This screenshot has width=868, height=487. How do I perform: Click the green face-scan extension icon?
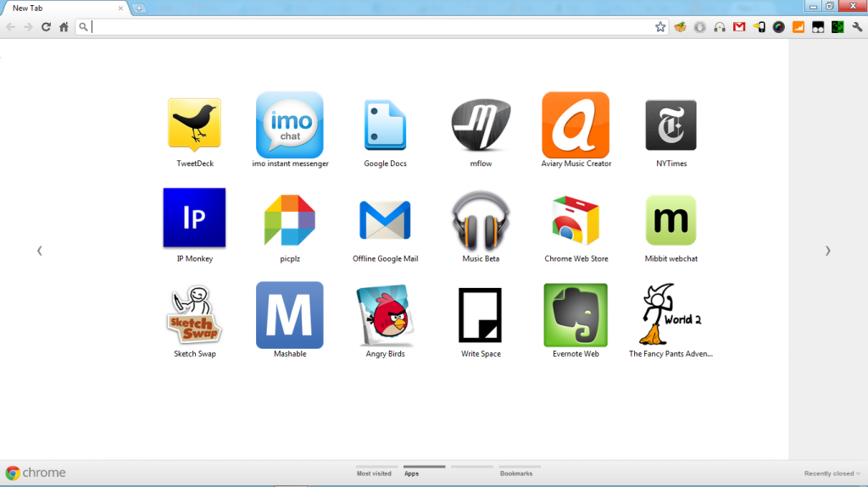pyautogui.click(x=837, y=26)
